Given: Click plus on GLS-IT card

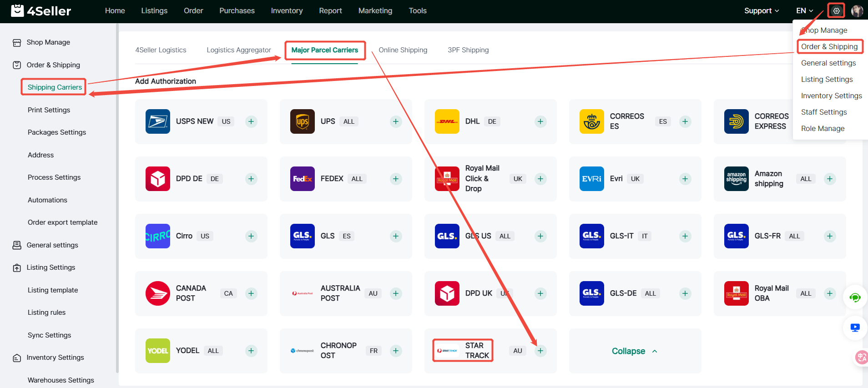Looking at the screenshot, I should pyautogui.click(x=685, y=236).
